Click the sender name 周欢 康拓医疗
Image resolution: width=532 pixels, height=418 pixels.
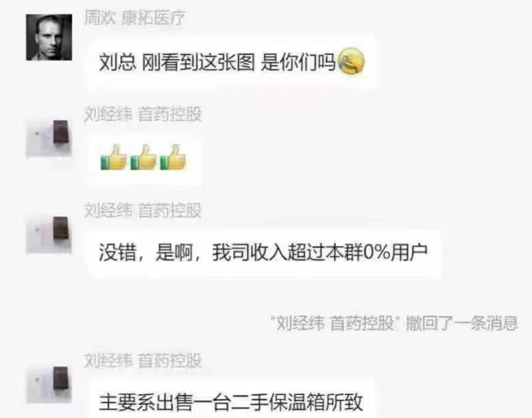click(135, 18)
